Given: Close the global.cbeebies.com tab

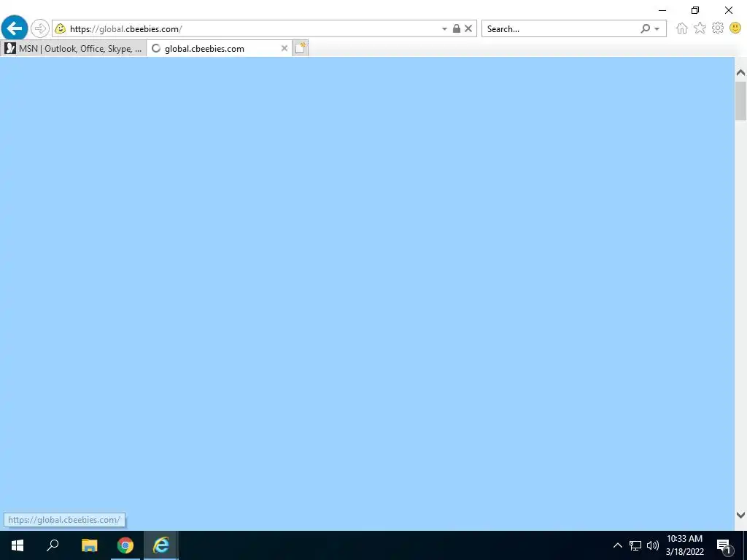Looking at the screenshot, I should [284, 48].
